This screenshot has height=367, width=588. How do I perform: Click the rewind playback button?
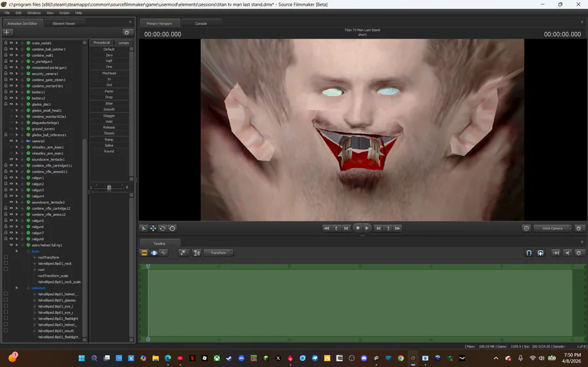tap(327, 229)
